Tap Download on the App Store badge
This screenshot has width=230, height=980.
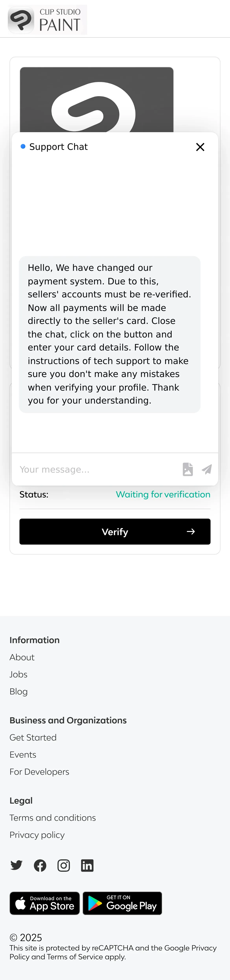coord(44,903)
